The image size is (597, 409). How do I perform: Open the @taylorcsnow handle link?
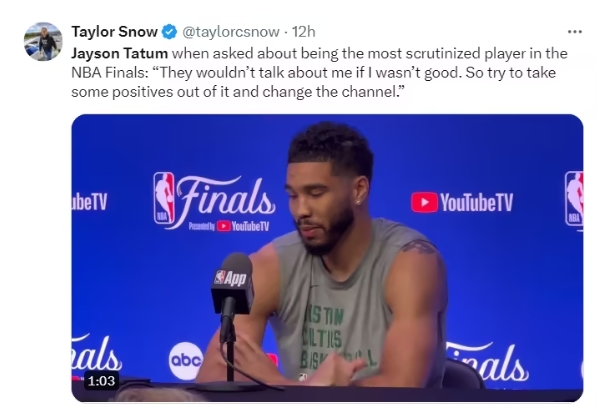click(x=231, y=32)
